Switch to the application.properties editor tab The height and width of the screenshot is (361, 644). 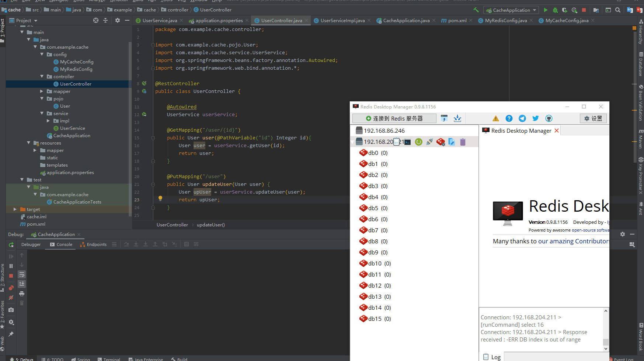(219, 21)
